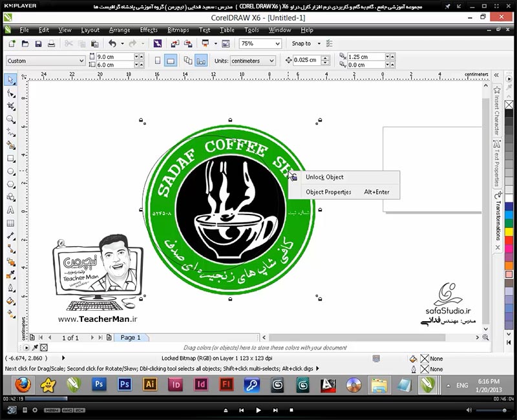Play the video in KMPlayer
The height and width of the screenshot is (420, 517).
coord(258,410)
